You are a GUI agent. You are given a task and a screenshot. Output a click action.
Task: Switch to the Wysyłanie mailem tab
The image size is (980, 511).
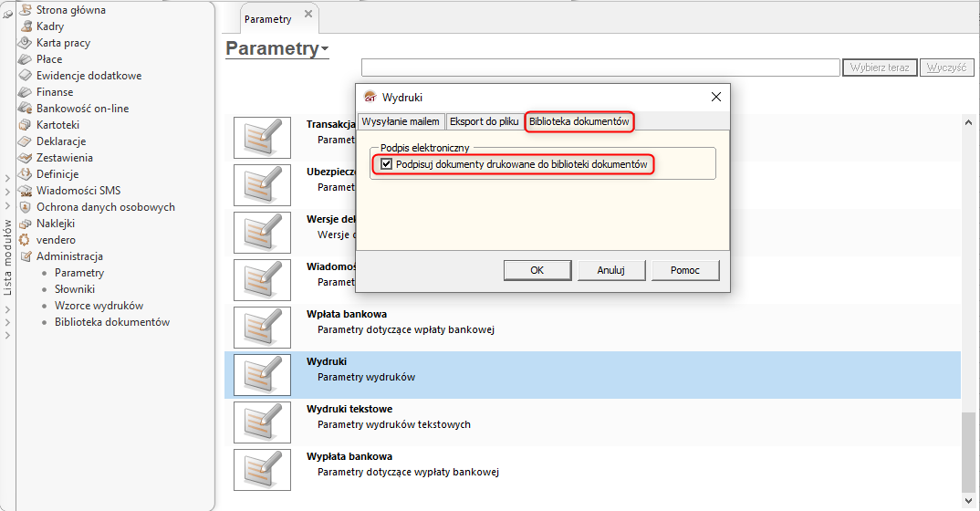[401, 121]
